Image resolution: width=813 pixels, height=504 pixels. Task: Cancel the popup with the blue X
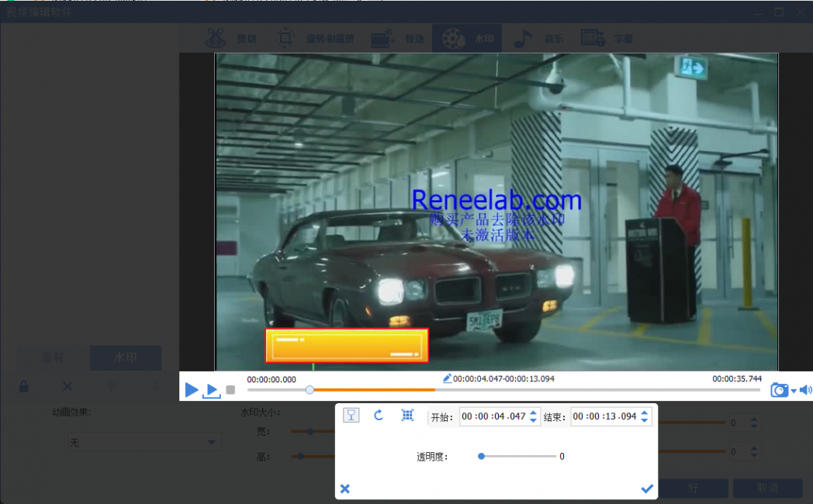pyautogui.click(x=344, y=488)
